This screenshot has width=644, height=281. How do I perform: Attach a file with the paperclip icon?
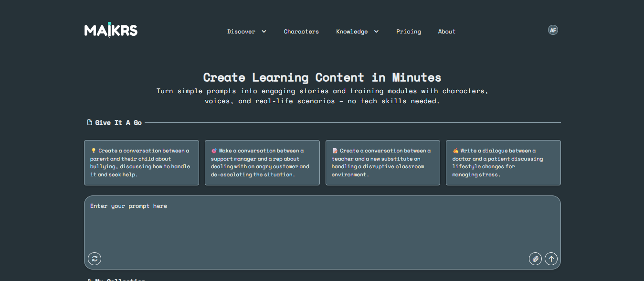pyautogui.click(x=535, y=259)
